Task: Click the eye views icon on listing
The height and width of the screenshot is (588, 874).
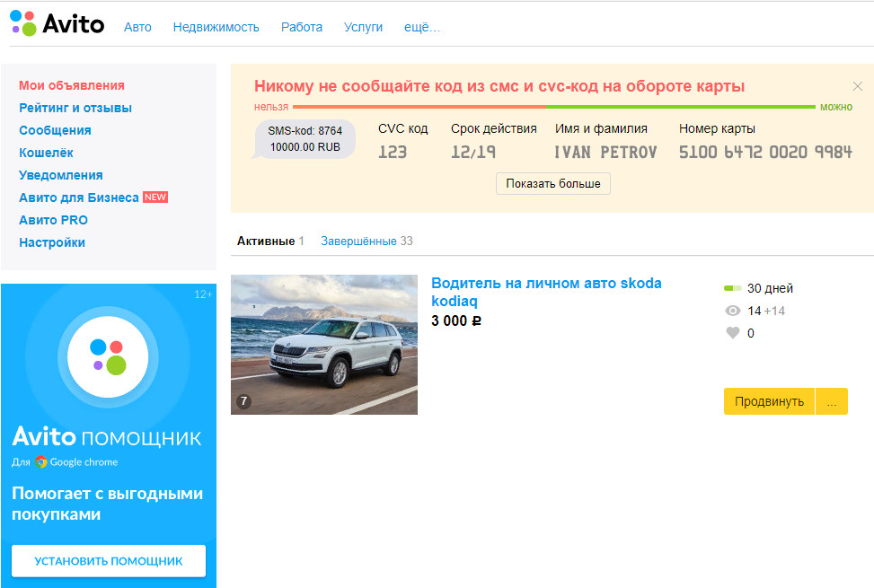Action: coord(732,311)
